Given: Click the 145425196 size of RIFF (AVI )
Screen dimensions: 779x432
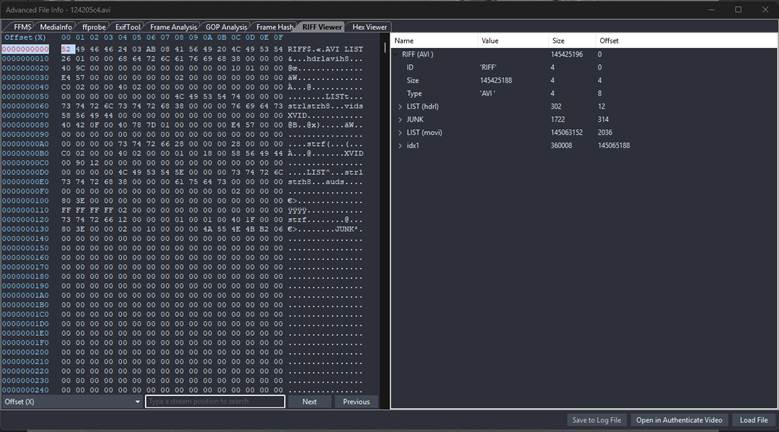Looking at the screenshot, I should 566,55.
